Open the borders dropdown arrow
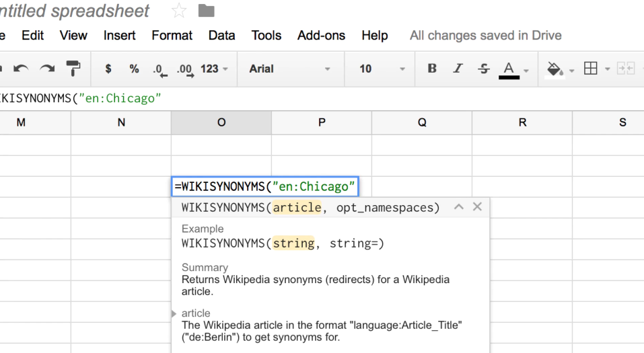Viewport: 644px width, 353px height. coord(608,69)
